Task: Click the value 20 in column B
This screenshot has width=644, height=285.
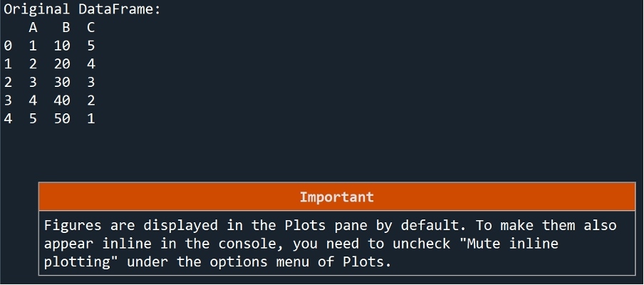Action: point(62,65)
